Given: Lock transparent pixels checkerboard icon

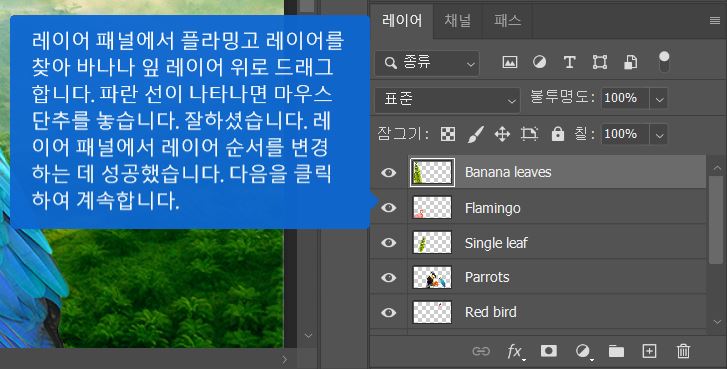Looking at the screenshot, I should point(448,134).
